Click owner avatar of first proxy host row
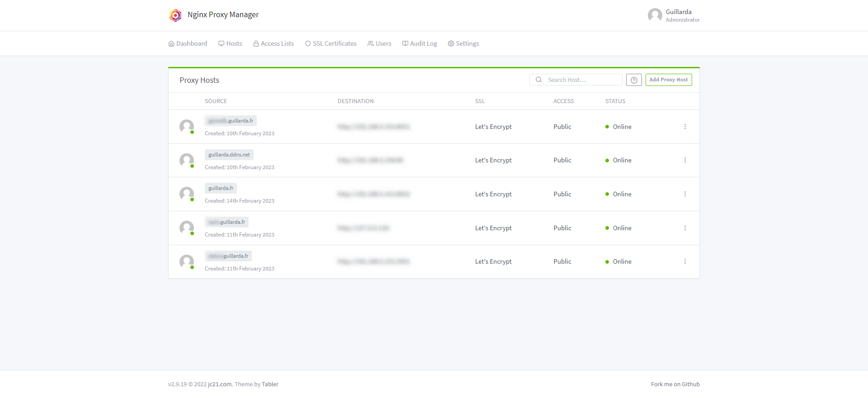 point(187,127)
